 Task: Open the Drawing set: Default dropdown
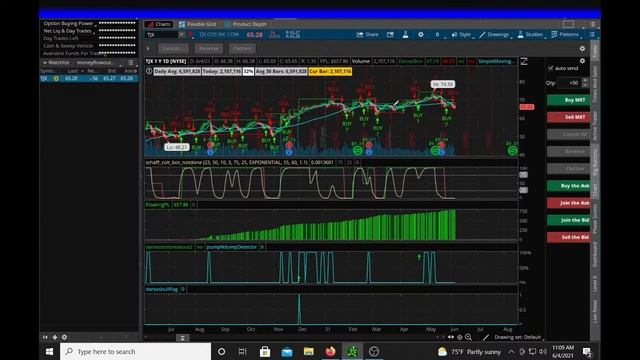(x=518, y=337)
